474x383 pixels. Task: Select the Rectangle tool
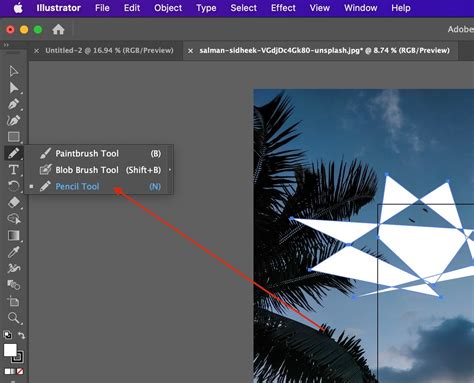[14, 137]
